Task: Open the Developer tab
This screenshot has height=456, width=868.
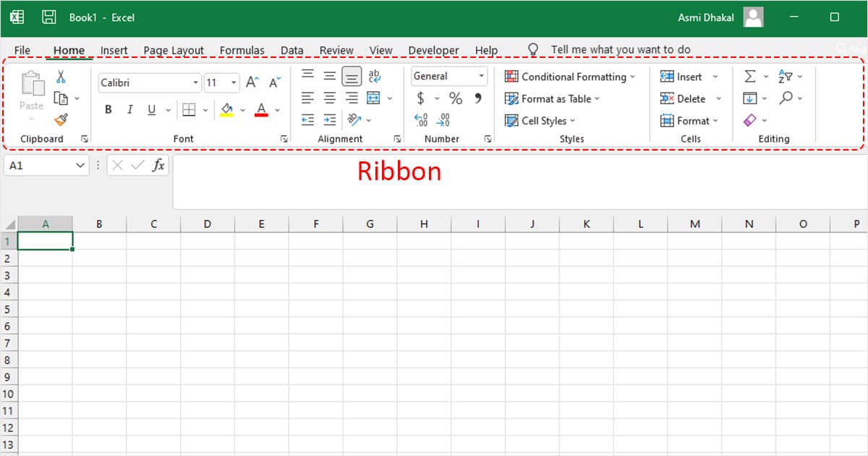Action: [x=433, y=50]
